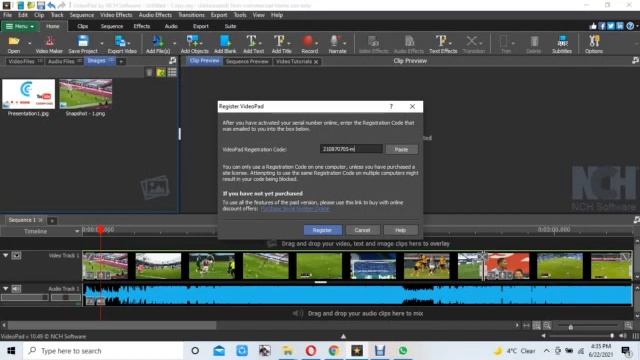Click Cancel in Register dialog

point(362,230)
